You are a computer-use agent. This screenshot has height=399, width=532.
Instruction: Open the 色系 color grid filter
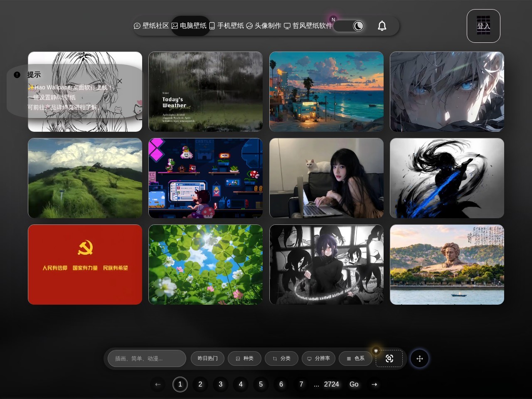click(355, 358)
